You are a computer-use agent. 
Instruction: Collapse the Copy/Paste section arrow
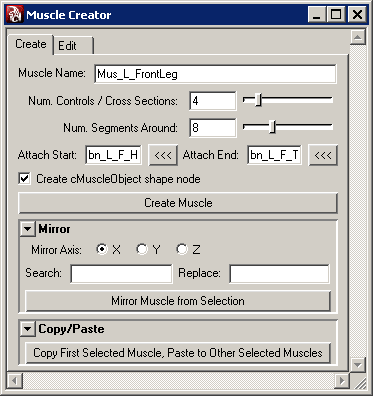pyautogui.click(x=28, y=329)
